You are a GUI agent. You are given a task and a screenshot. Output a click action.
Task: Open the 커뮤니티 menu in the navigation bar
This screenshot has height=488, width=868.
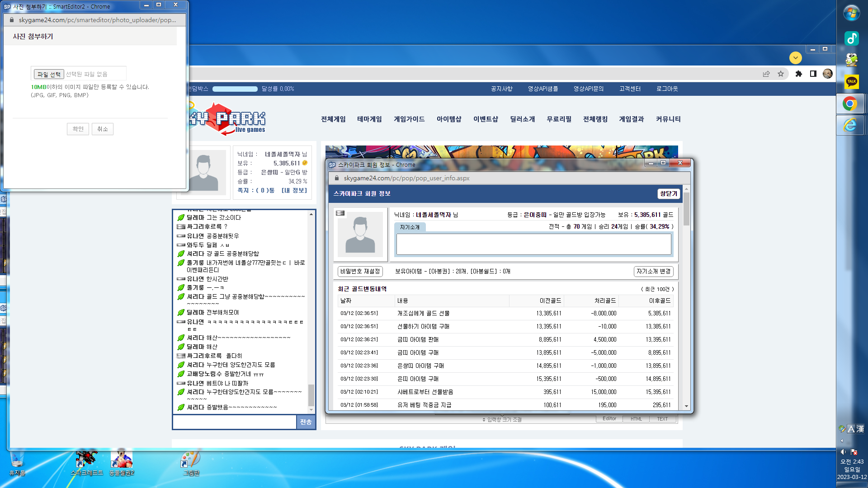[669, 119]
